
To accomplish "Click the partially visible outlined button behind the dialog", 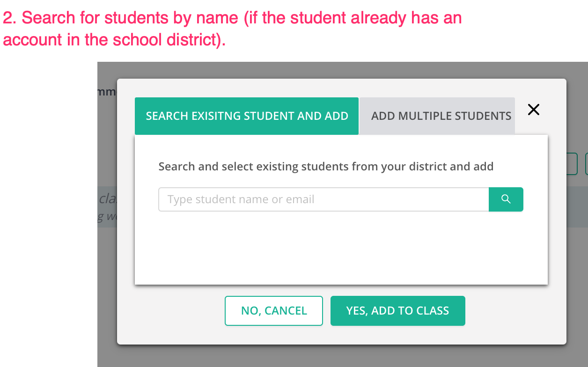I will (569, 164).
